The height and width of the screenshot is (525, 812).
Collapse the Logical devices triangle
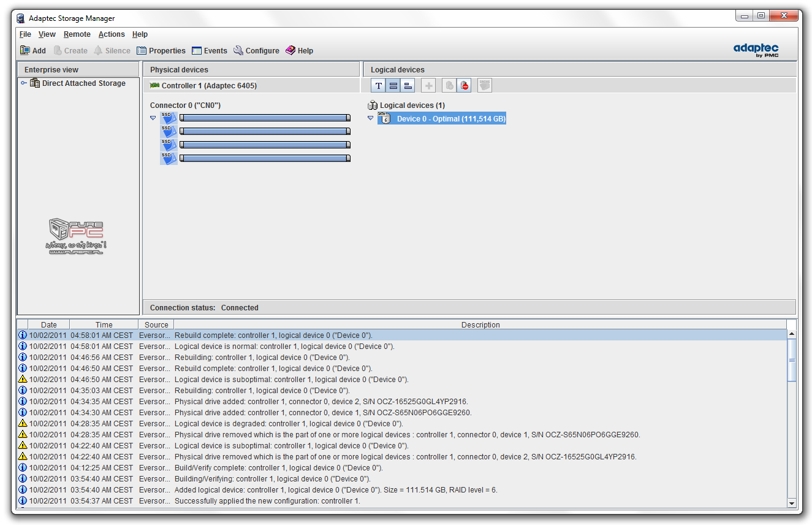[x=371, y=118]
